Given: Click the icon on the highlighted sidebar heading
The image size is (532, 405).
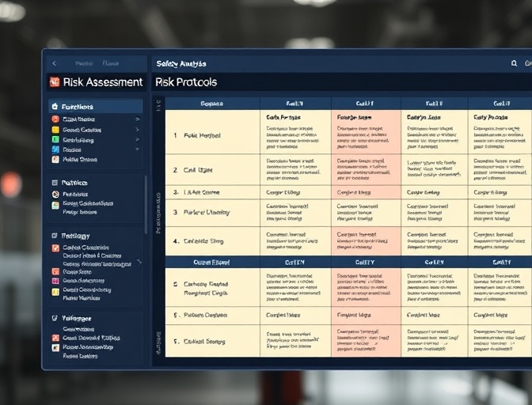Looking at the screenshot, I should click(x=55, y=107).
